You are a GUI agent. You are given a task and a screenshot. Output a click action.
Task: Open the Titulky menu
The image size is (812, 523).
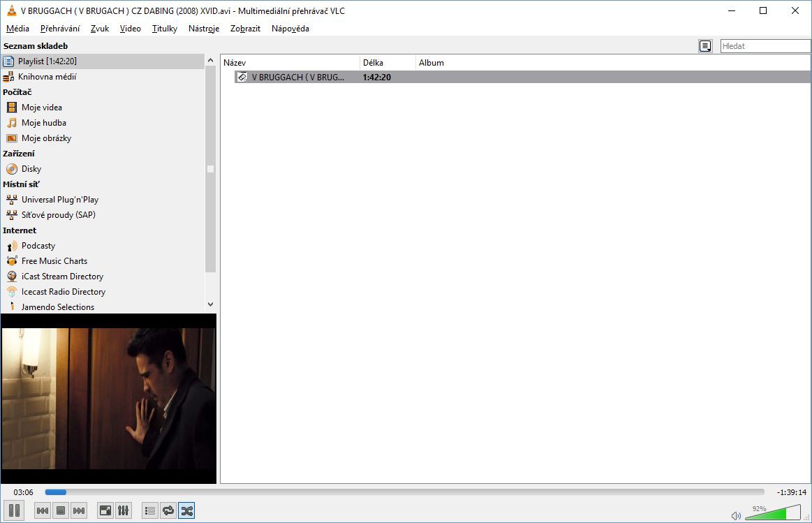pos(165,29)
